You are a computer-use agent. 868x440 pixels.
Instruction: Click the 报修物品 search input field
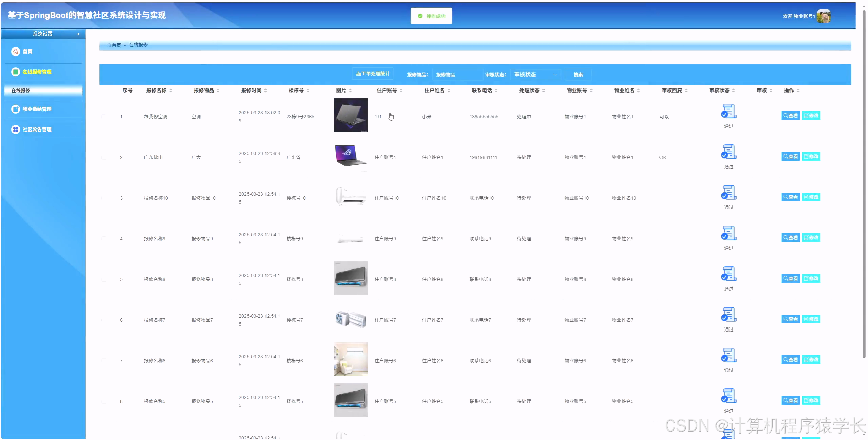click(x=457, y=75)
